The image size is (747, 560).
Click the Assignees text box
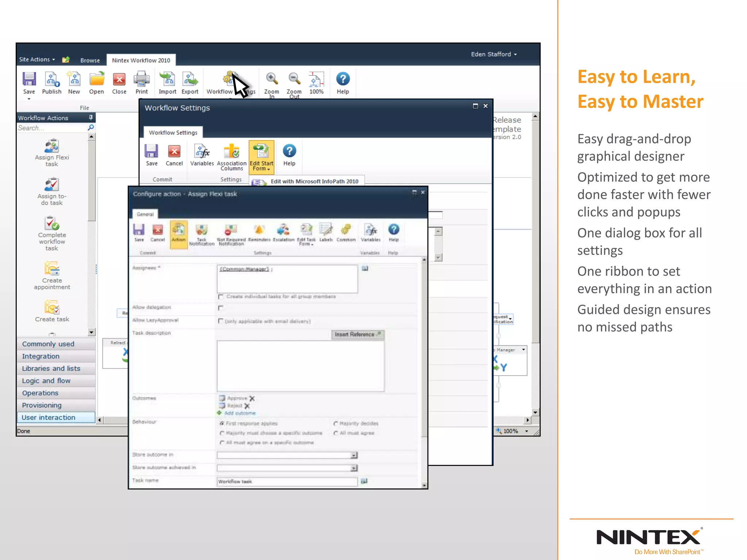coord(287,279)
